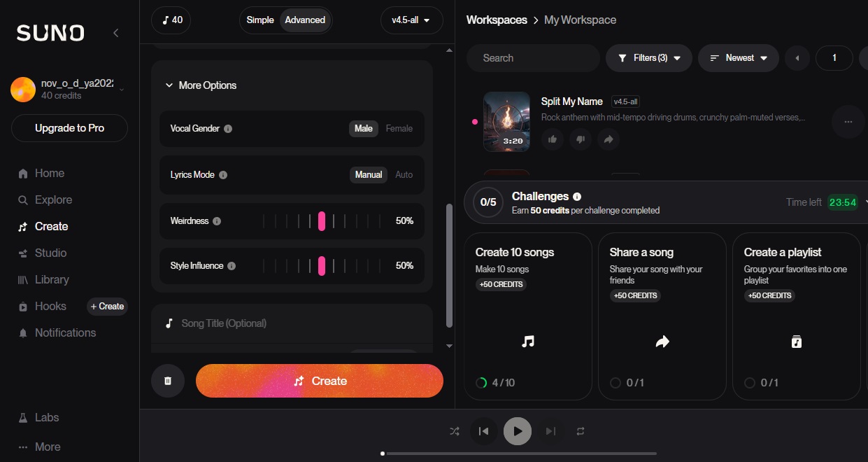This screenshot has height=462, width=868.
Task: Toggle repeat in the player
Action: tap(581, 431)
